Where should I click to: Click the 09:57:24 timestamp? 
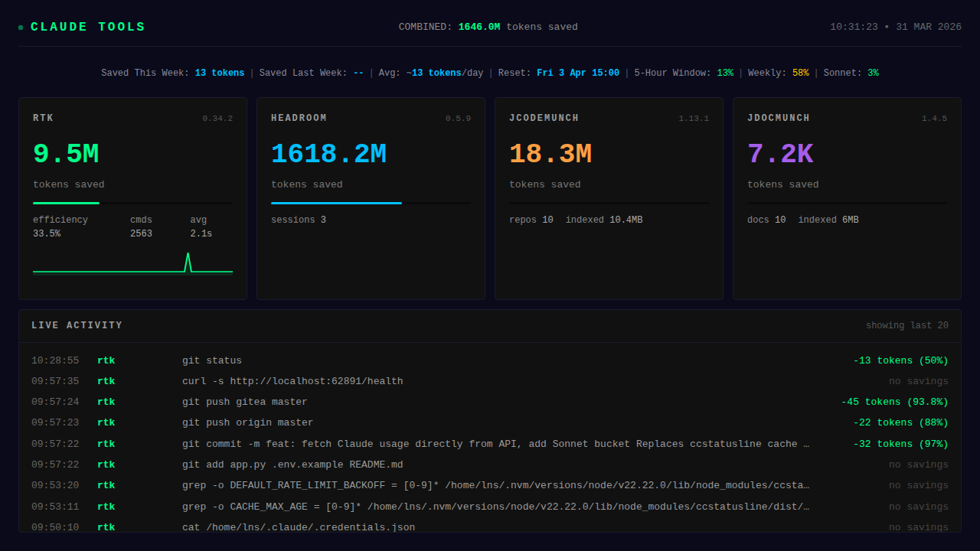(x=55, y=403)
